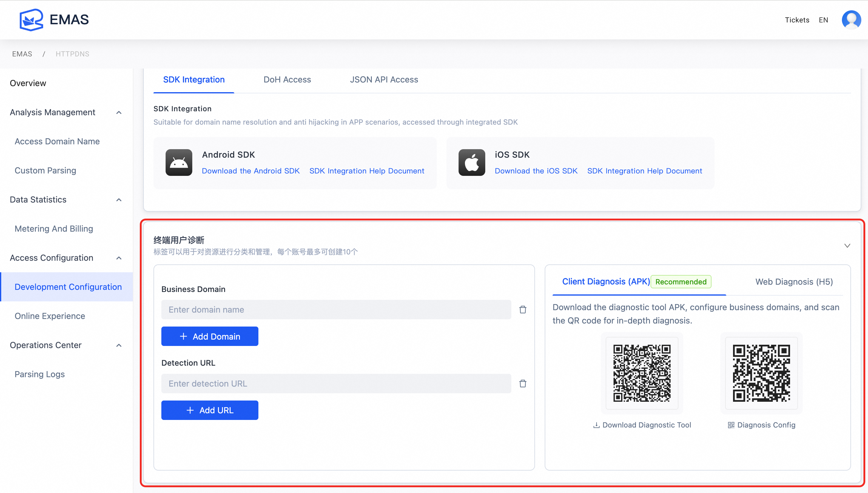Open Parsing Logs page
Image resolution: width=868 pixels, height=493 pixels.
point(40,374)
